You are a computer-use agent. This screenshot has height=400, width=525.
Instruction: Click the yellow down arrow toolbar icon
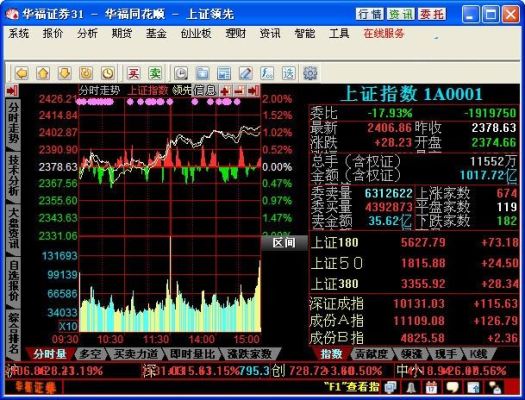click(65, 73)
